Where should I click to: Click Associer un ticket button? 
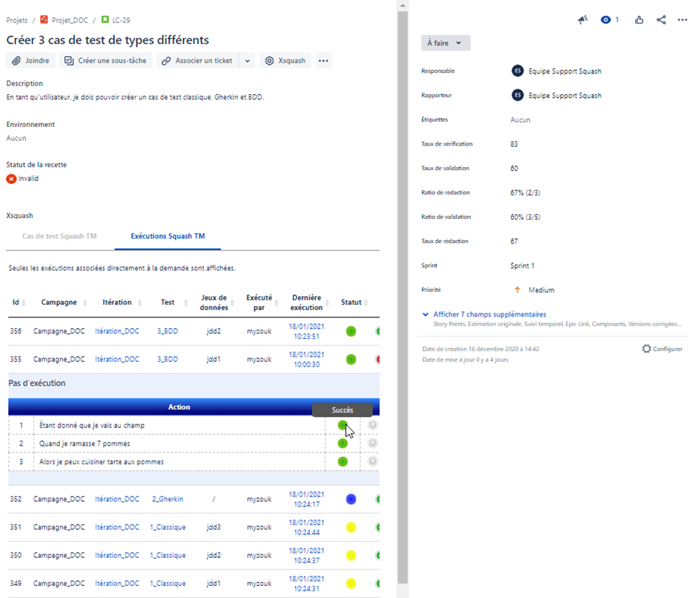(x=197, y=61)
